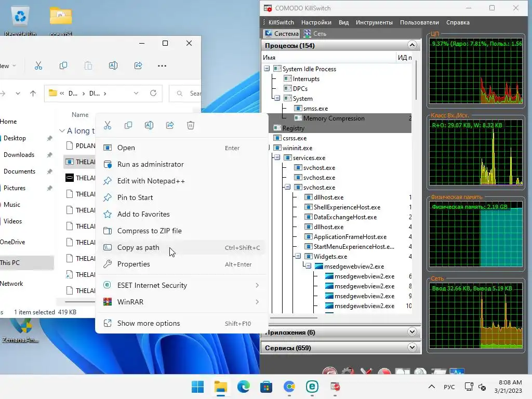Screen dimensions: 532x399
Task: Collapse the services.exe tree node
Action: click(x=277, y=157)
